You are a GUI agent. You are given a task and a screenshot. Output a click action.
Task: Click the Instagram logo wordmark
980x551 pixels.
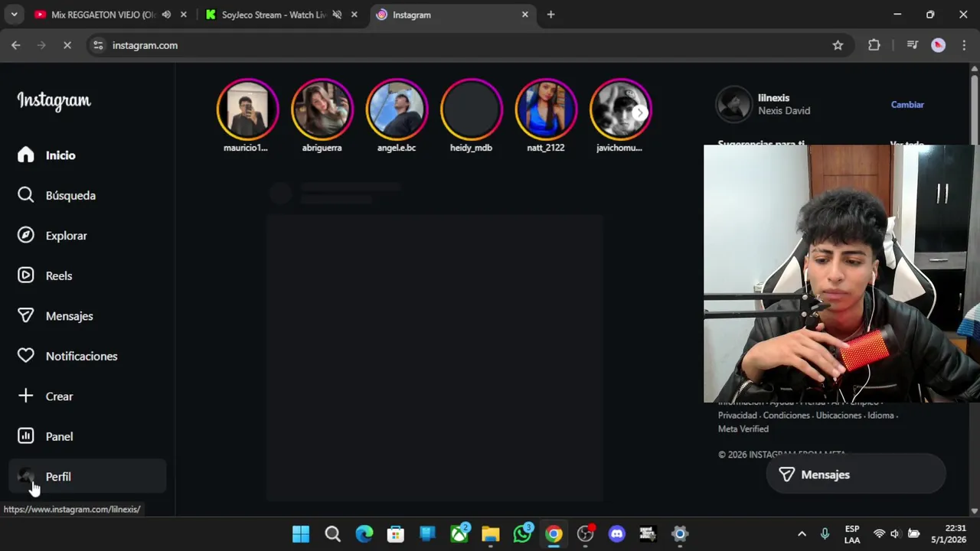point(54,100)
